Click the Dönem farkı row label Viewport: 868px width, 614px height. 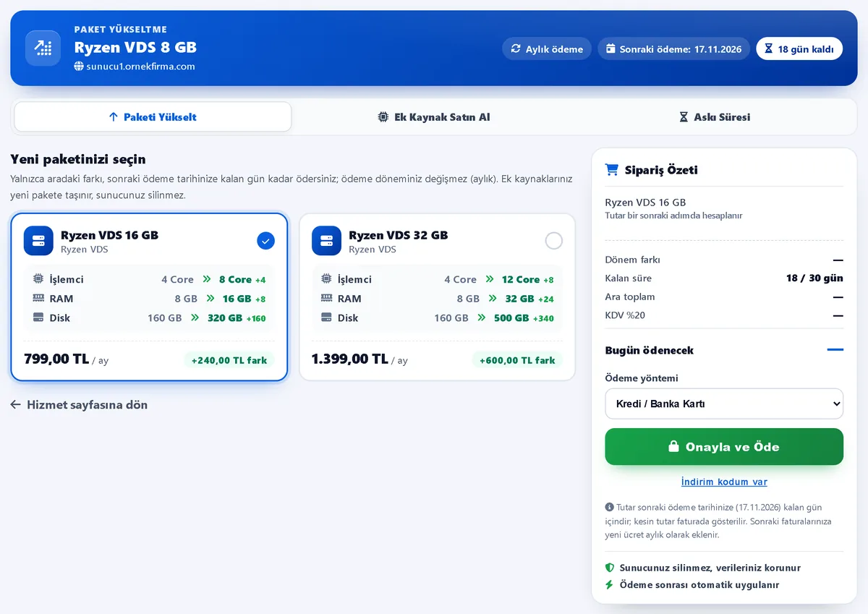point(633,260)
